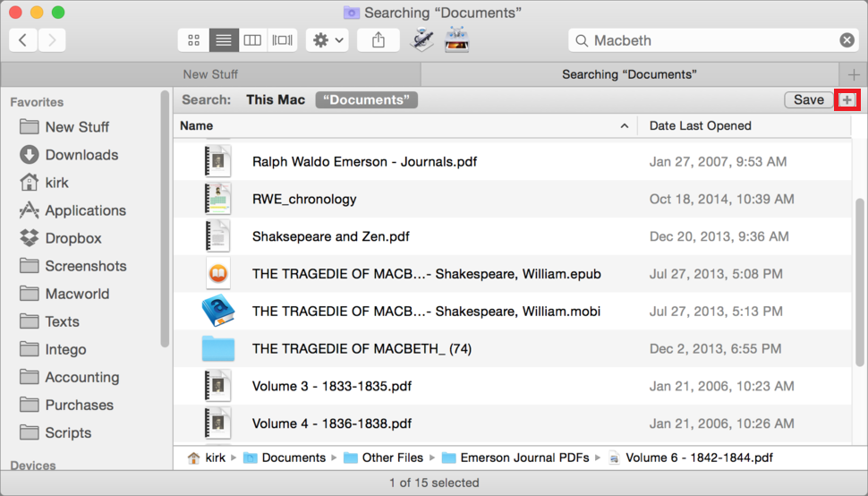Switch to the New Stuff tab
This screenshot has width=868, height=496.
(210, 74)
